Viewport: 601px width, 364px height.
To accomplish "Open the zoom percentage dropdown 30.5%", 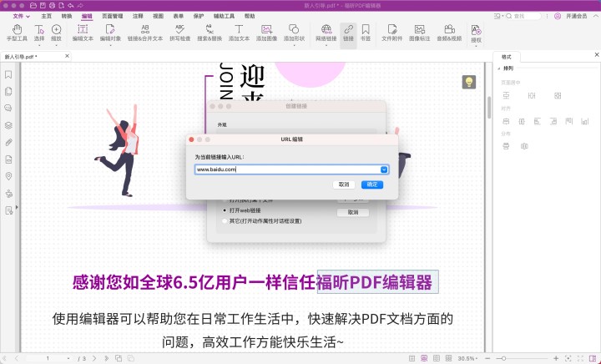I will [x=471, y=358].
